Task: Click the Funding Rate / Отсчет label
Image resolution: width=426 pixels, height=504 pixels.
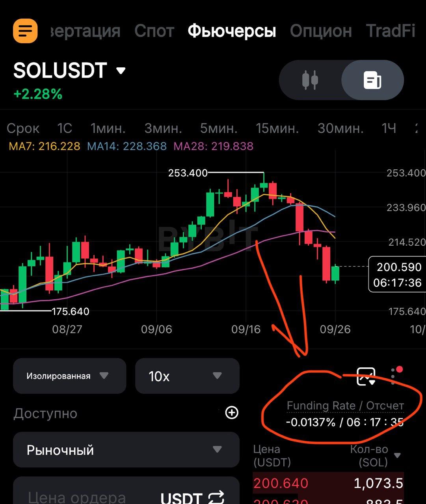Action: click(x=345, y=406)
